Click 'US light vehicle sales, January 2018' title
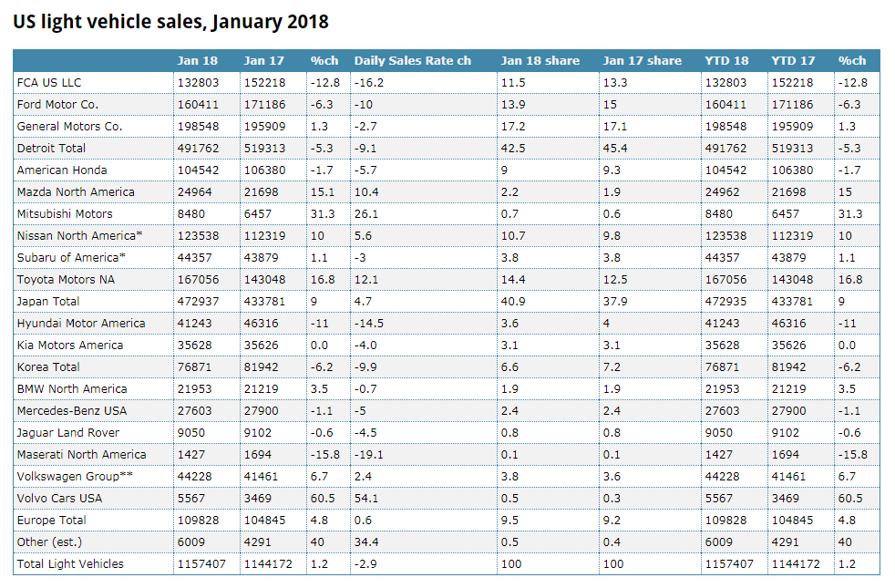This screenshot has width=895, height=588. [170, 21]
